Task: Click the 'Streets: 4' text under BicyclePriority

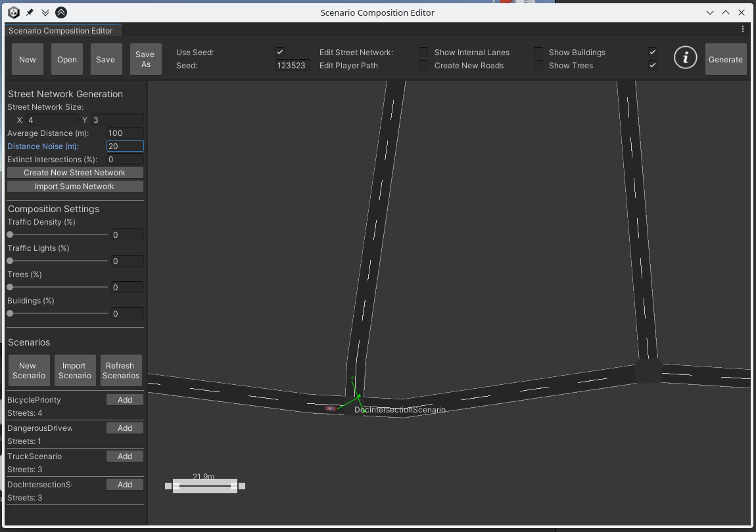Action: click(x=24, y=413)
